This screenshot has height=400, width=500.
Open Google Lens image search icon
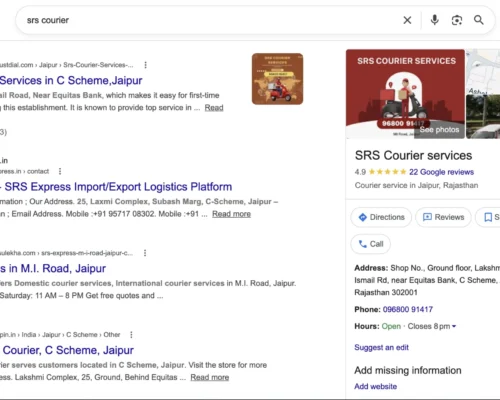point(457,20)
